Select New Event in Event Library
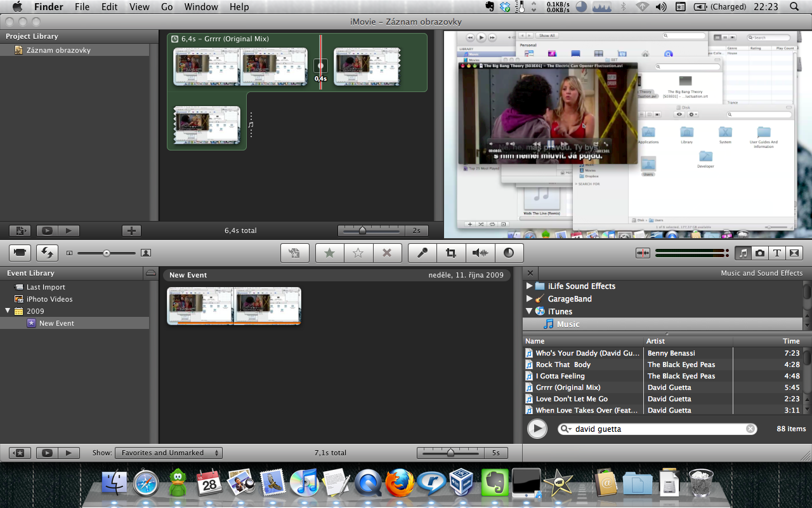This screenshot has width=812, height=508. (x=56, y=323)
